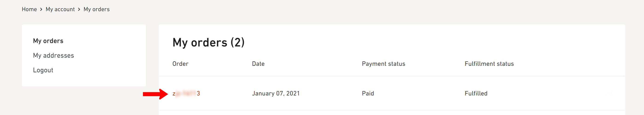Click the My orders breadcrumb text
This screenshot has width=644, height=115.
coord(97,9)
